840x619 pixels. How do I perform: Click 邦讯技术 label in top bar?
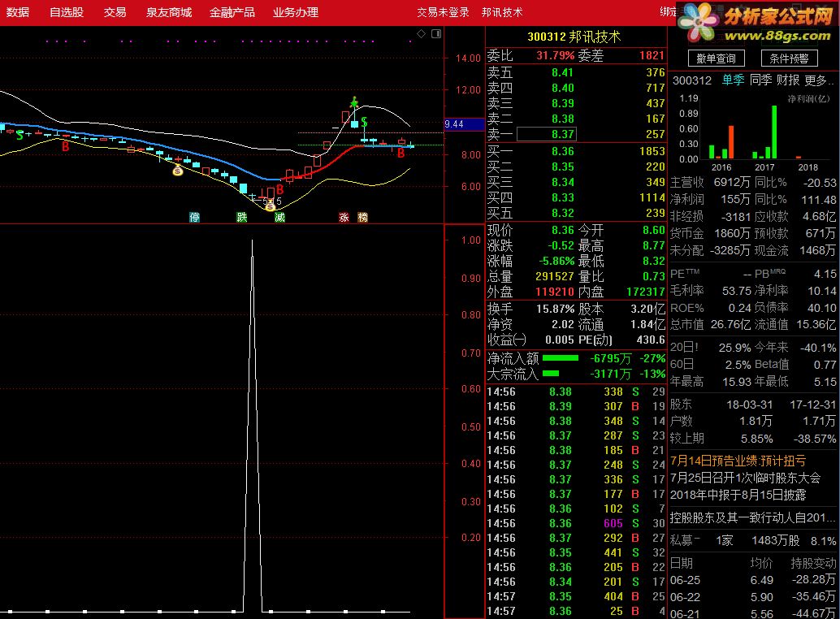502,12
